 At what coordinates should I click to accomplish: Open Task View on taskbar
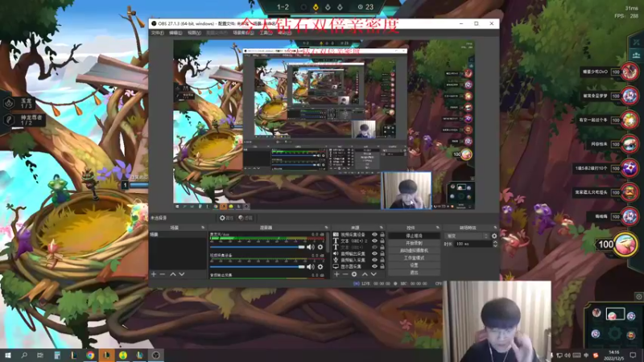pyautogui.click(x=40, y=355)
